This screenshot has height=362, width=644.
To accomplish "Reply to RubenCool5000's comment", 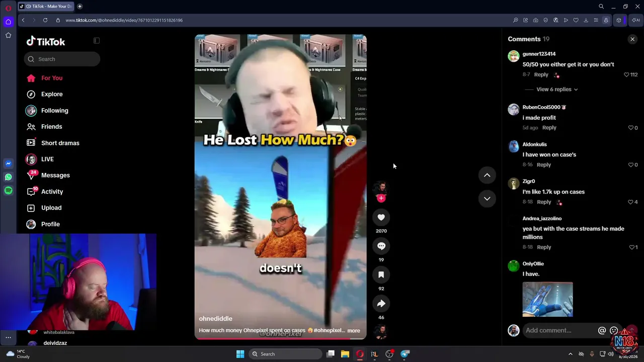I will pyautogui.click(x=549, y=128).
